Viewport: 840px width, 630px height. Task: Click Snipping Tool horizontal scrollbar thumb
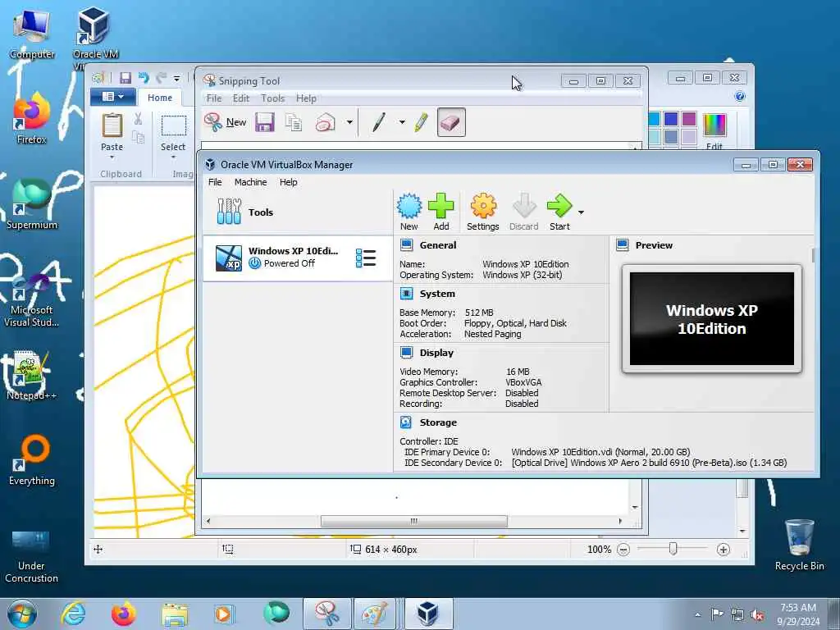[413, 521]
